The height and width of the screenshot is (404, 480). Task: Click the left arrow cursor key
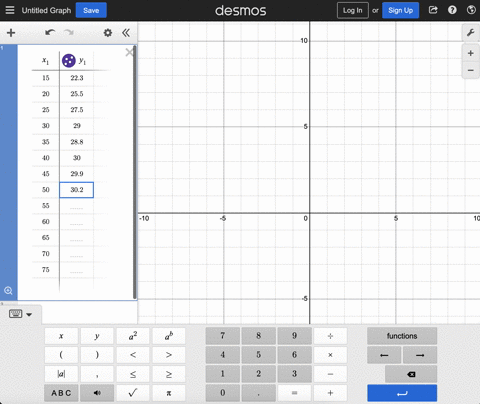click(384, 355)
